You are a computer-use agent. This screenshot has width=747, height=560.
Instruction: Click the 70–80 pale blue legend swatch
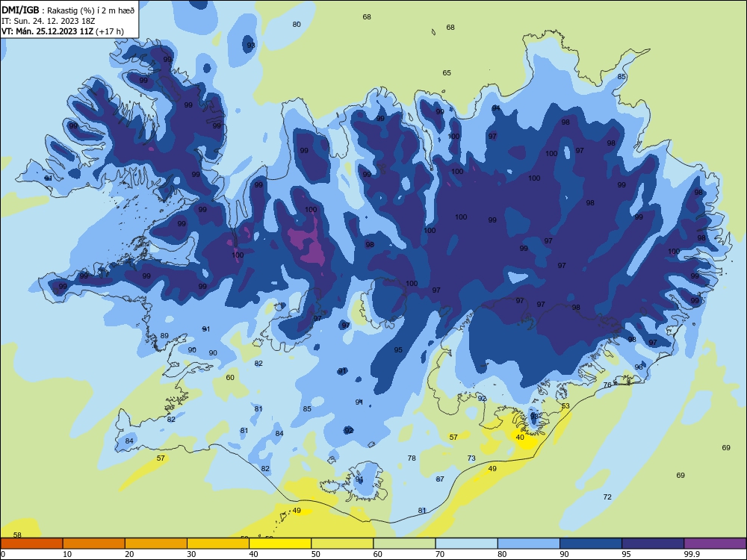pos(467,544)
